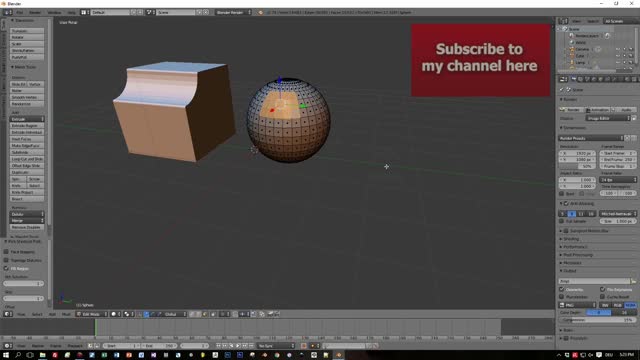Select the translate manipulator arrow icon
This screenshot has height=360, width=640.
click(147, 314)
